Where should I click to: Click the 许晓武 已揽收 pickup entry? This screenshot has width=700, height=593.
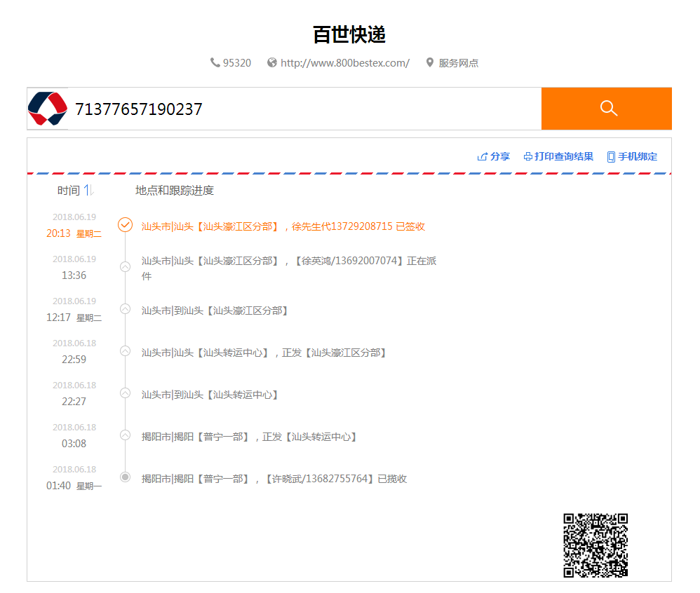[274, 479]
